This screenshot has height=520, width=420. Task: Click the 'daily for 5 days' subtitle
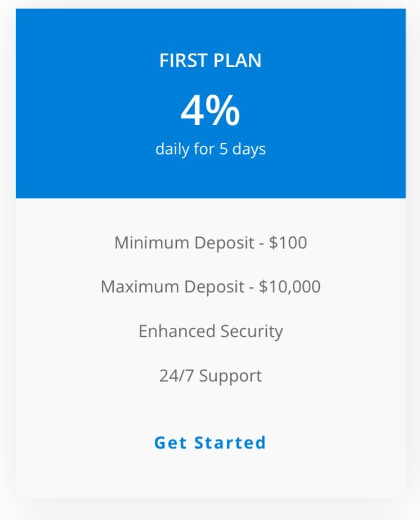click(x=210, y=149)
